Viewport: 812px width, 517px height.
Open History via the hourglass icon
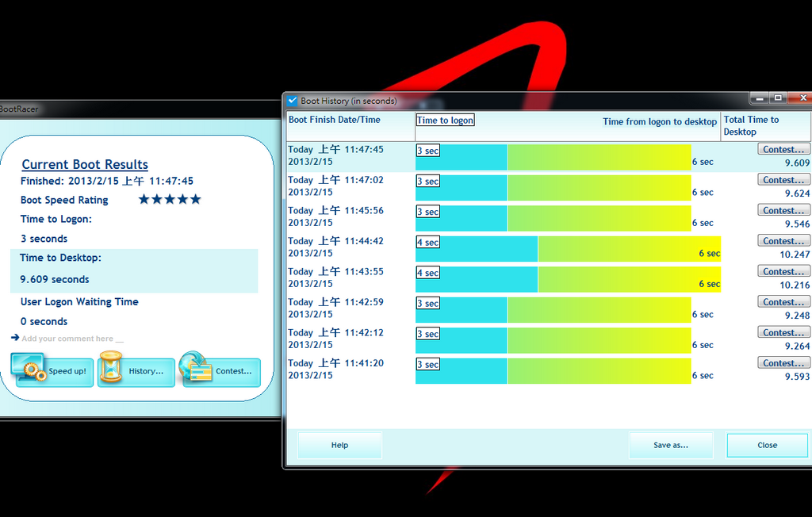(x=111, y=367)
